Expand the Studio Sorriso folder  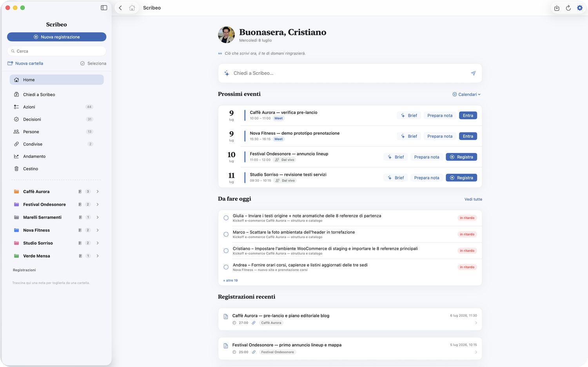(98, 243)
